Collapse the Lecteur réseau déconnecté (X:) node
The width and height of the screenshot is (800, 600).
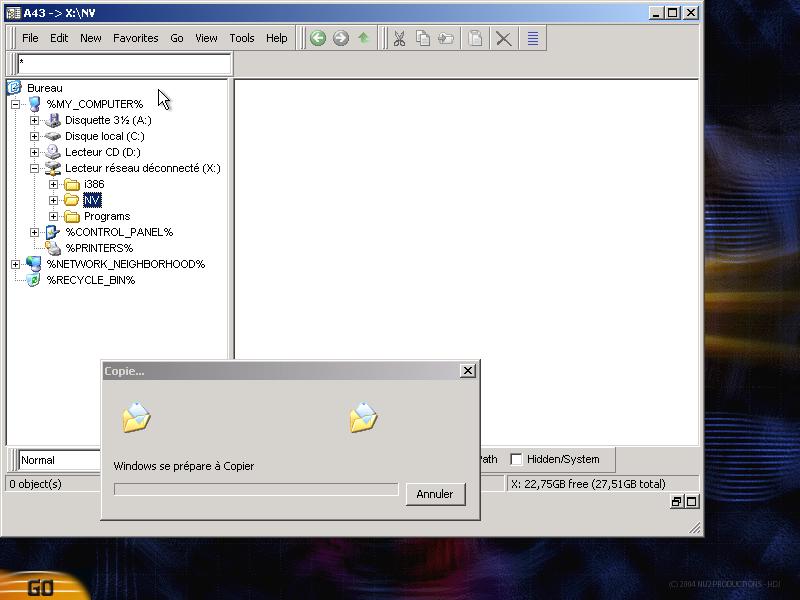[x=34, y=168]
